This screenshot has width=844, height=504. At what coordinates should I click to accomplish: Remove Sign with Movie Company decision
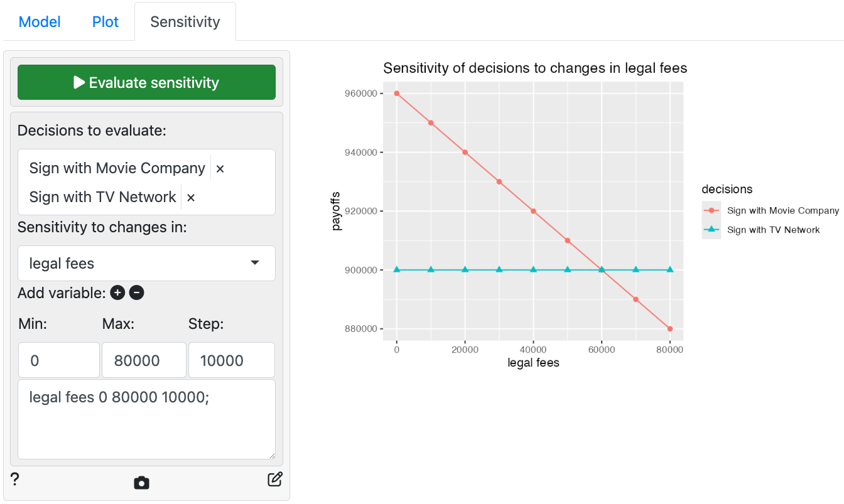(x=220, y=169)
